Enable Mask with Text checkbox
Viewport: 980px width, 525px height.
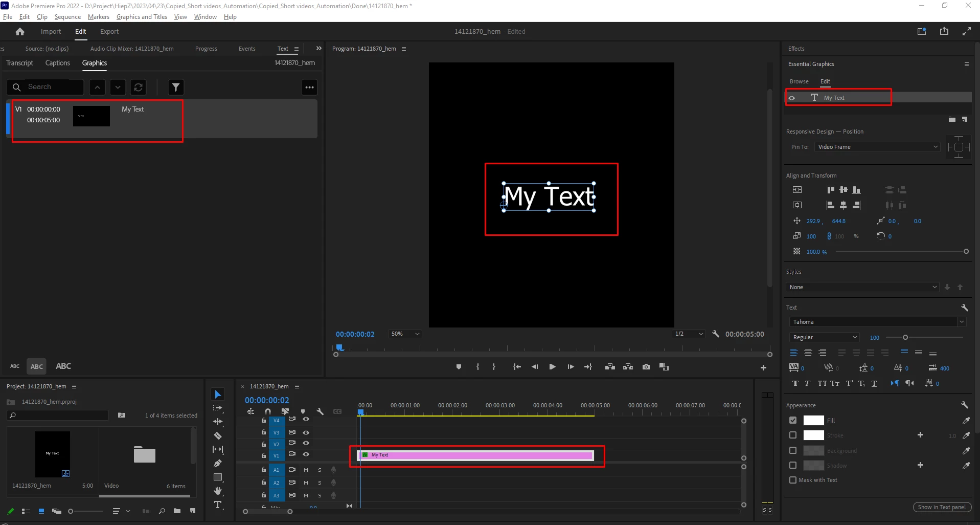(x=793, y=480)
